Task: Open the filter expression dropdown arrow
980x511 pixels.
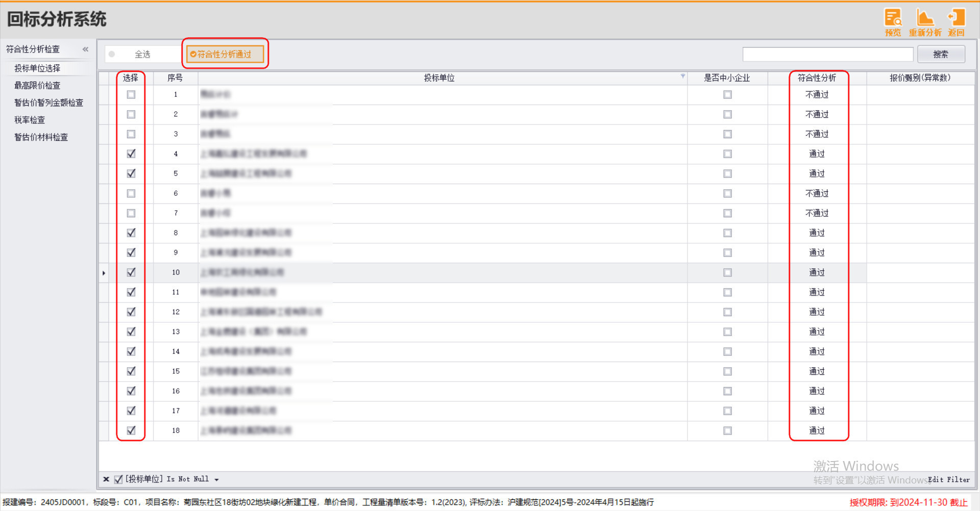Action: 217,480
